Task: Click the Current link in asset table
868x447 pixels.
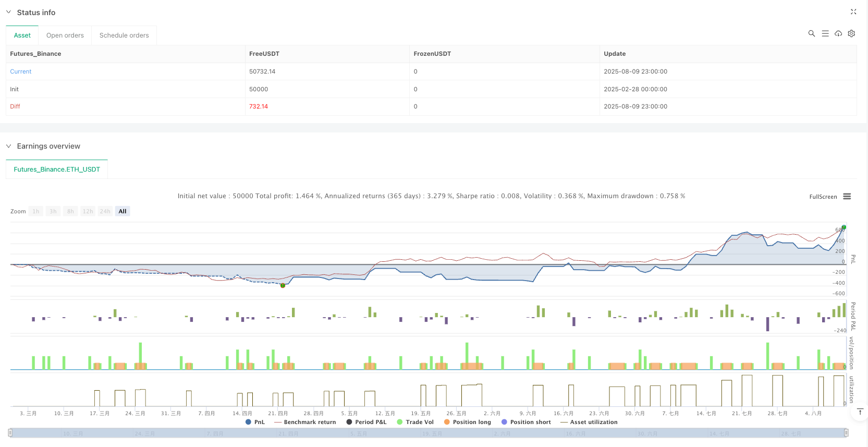Action: [x=21, y=71]
